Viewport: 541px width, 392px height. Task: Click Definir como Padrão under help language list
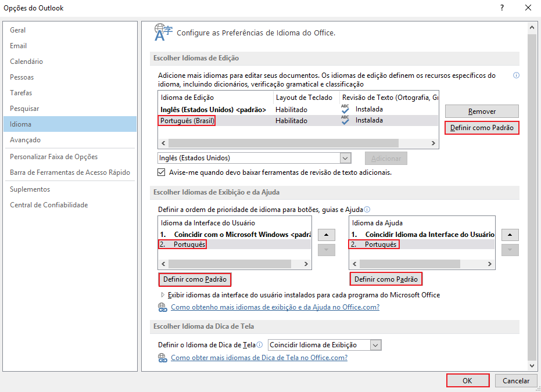[386, 279]
